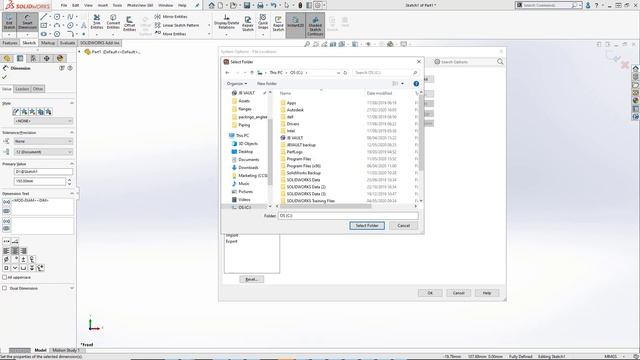Viewport: 640px width, 360px height.
Task: Click the Undo icon in top toolbar
Action: (273, 5)
